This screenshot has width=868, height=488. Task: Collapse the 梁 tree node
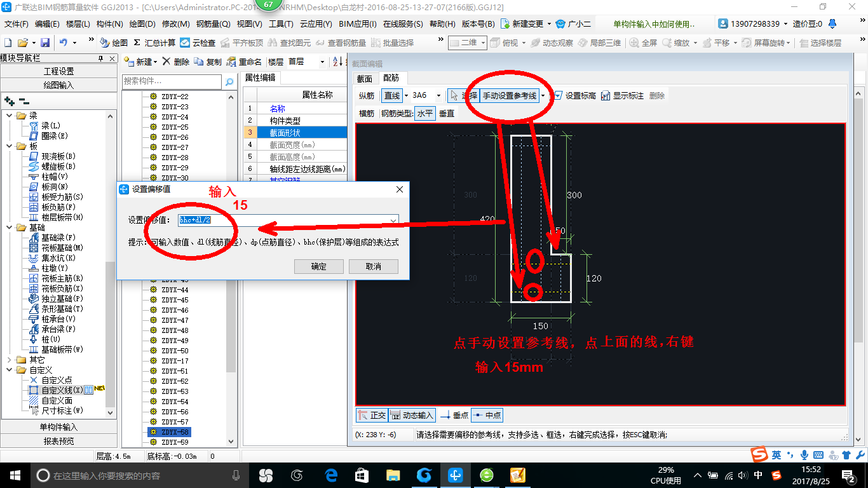click(10, 116)
